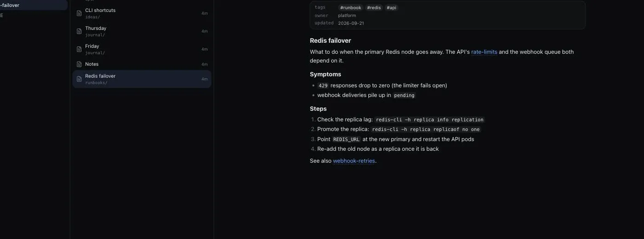Image resolution: width=644 pixels, height=239 pixels.
Task: Click the 4m timestamp on Friday row
Action: pyautogui.click(x=204, y=49)
